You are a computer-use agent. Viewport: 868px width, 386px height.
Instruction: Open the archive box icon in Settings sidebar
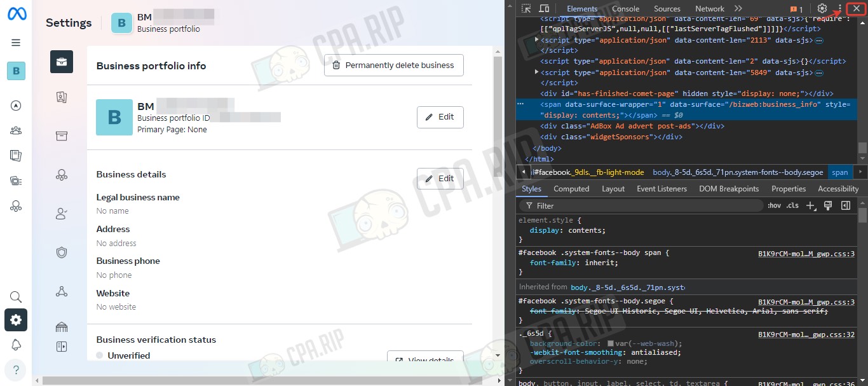(62, 136)
